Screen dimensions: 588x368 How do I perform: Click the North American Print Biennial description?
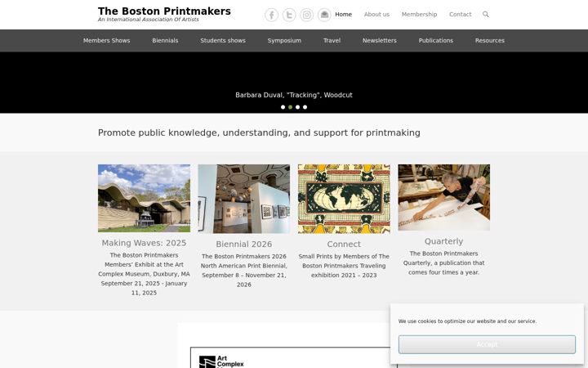click(243, 271)
